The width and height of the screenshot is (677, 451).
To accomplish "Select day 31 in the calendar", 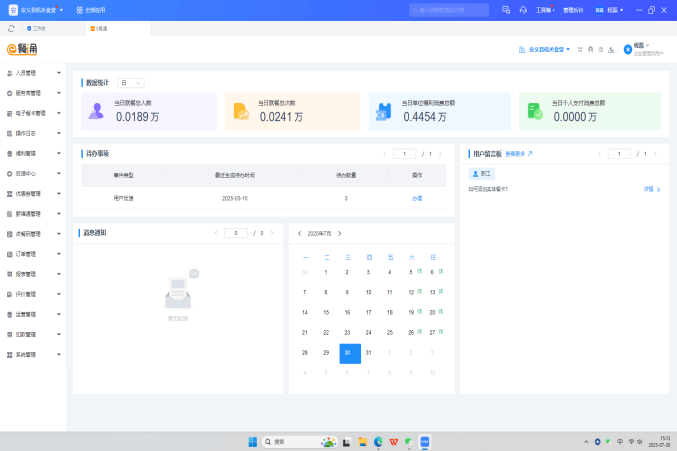I will (369, 353).
